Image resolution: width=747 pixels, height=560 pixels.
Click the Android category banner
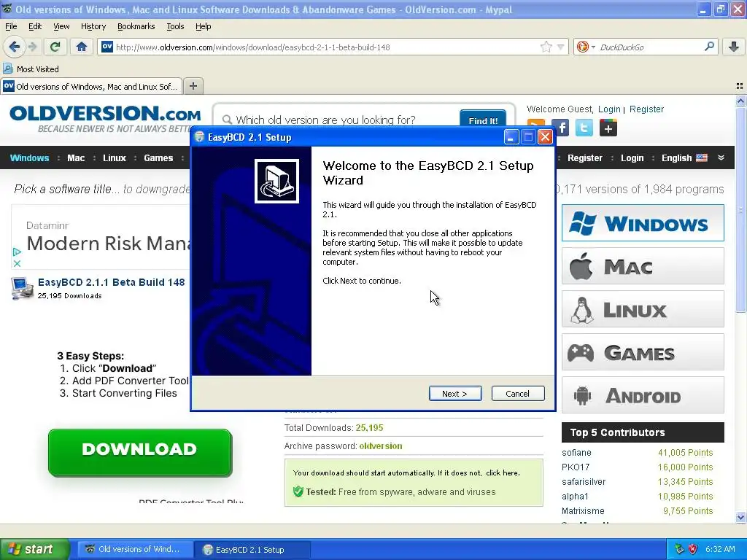point(643,395)
